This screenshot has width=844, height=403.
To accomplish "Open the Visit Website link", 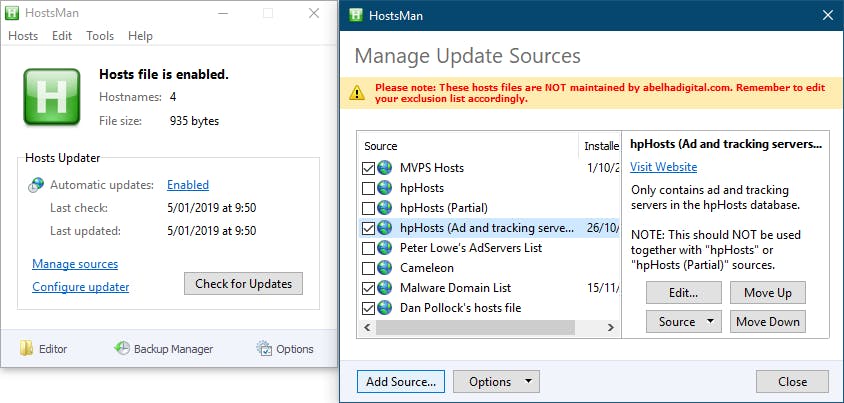I will [x=663, y=167].
